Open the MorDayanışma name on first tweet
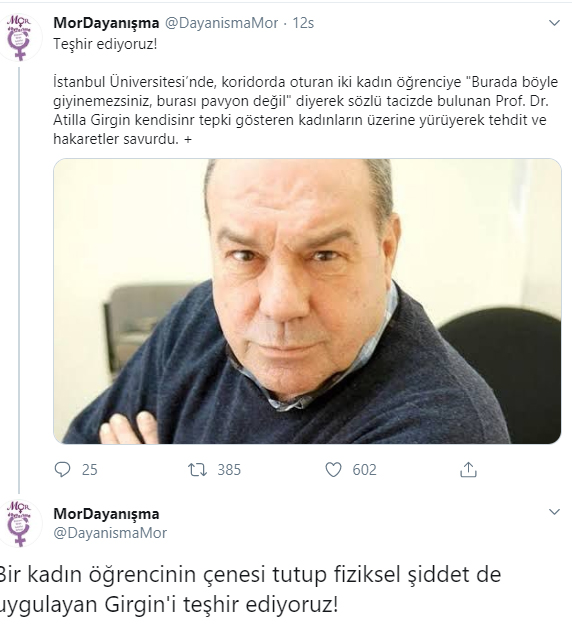The height and width of the screenshot is (635, 572). 106,23
